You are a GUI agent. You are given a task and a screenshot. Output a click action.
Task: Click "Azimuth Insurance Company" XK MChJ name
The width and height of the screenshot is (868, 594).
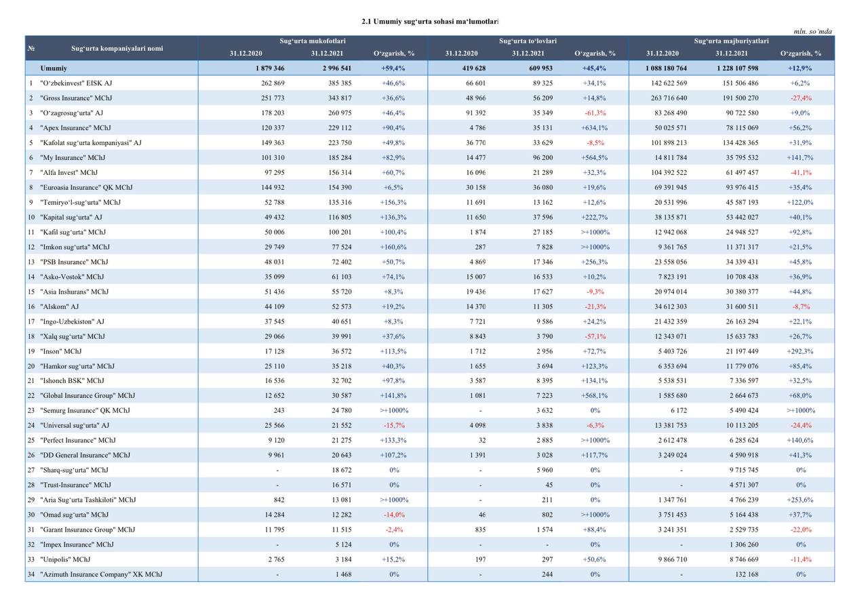[101, 575]
